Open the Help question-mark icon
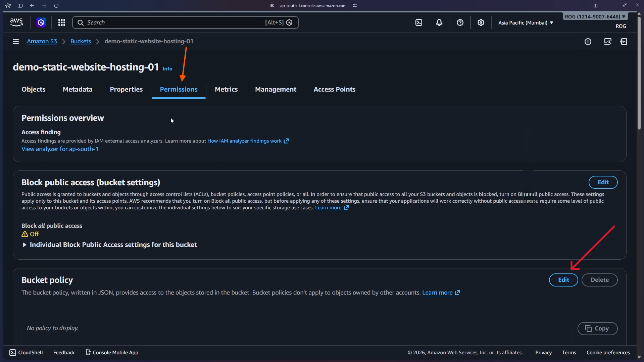 [460, 22]
